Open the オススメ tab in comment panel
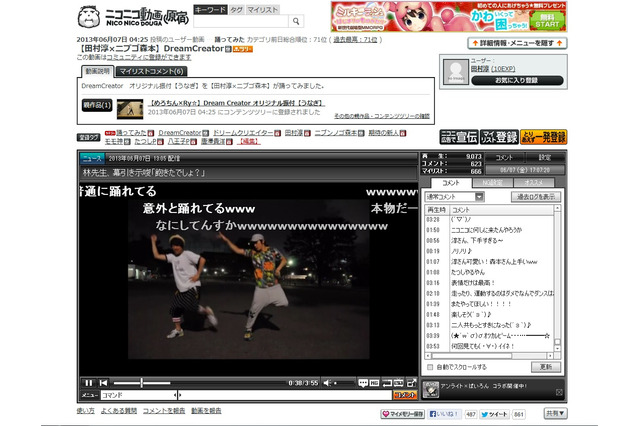Viewport: 640px width, 426px height. click(534, 182)
